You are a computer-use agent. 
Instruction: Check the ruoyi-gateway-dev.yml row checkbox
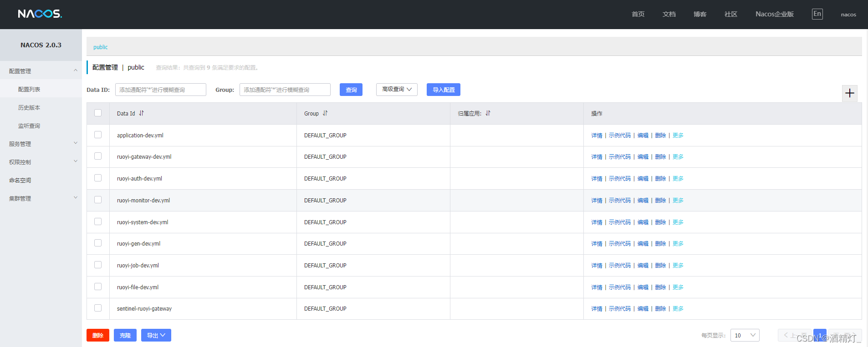(98, 156)
